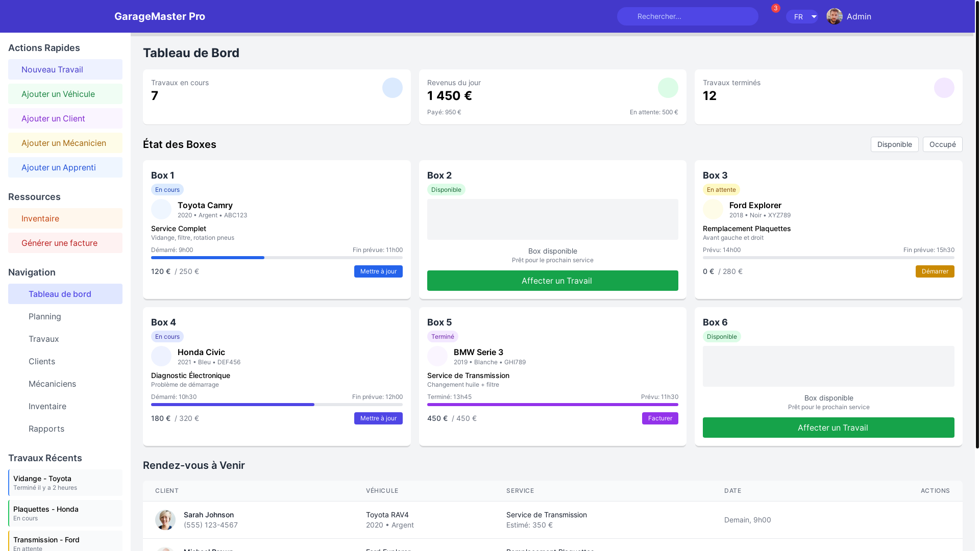The width and height of the screenshot is (980, 551).
Task: Click the SERVICE column header
Action: coord(520,491)
